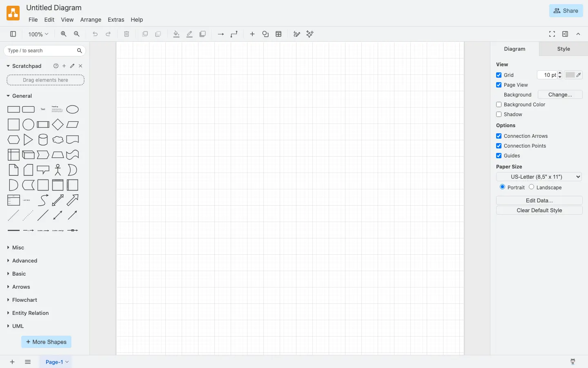The height and width of the screenshot is (368, 588).
Task: Click the insert table toolbar icon
Action: [279, 34]
